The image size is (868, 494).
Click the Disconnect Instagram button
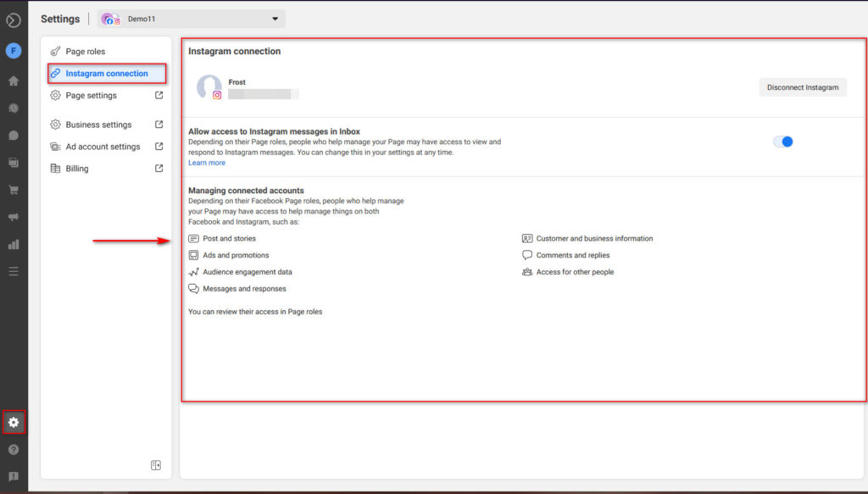pyautogui.click(x=803, y=87)
